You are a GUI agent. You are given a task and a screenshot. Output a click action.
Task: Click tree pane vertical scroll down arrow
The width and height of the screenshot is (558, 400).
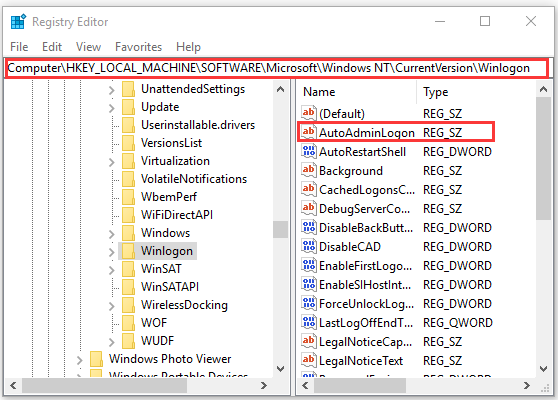(280, 369)
